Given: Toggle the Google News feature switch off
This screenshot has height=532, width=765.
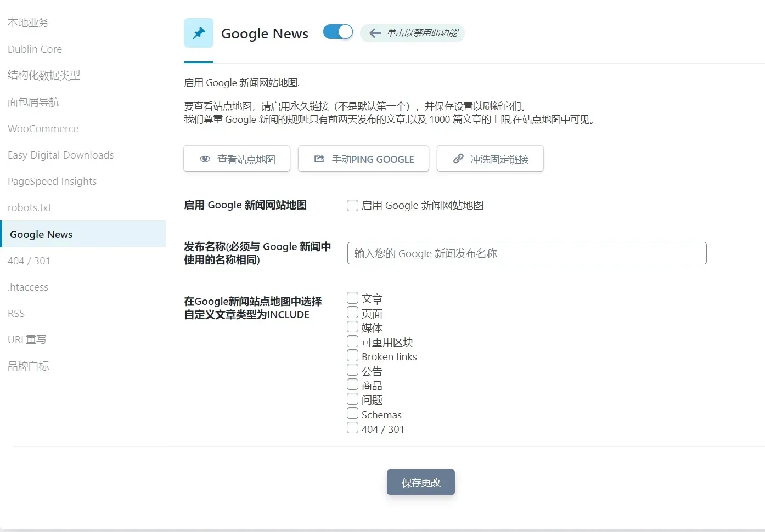Looking at the screenshot, I should [x=338, y=32].
